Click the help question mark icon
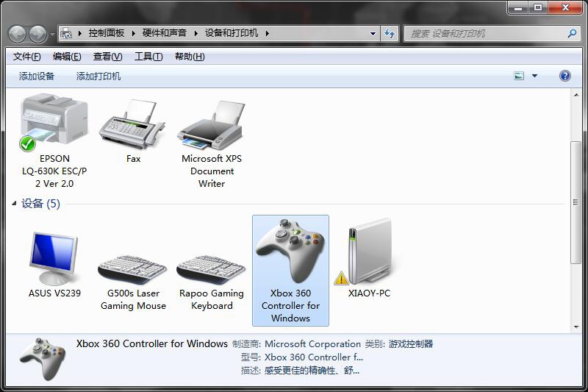The height and width of the screenshot is (392, 588). [x=564, y=76]
